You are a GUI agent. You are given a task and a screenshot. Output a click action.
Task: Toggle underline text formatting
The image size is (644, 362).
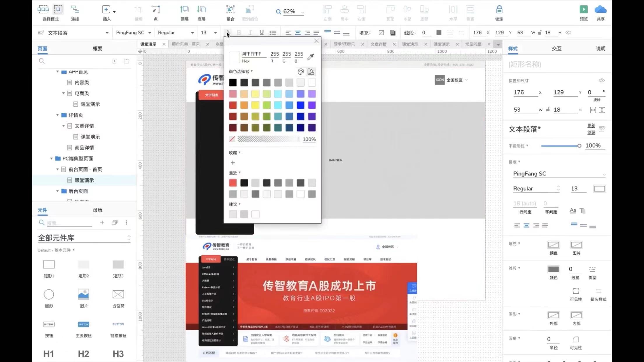point(261,33)
